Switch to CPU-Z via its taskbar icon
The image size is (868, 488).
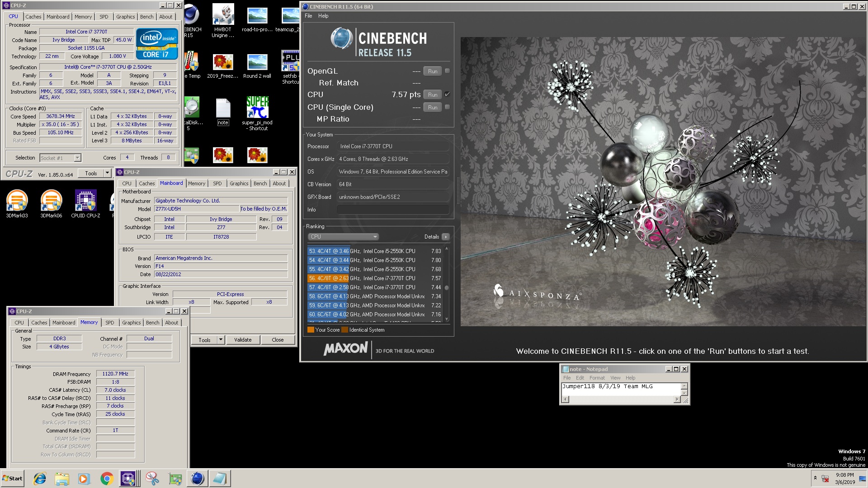128,479
